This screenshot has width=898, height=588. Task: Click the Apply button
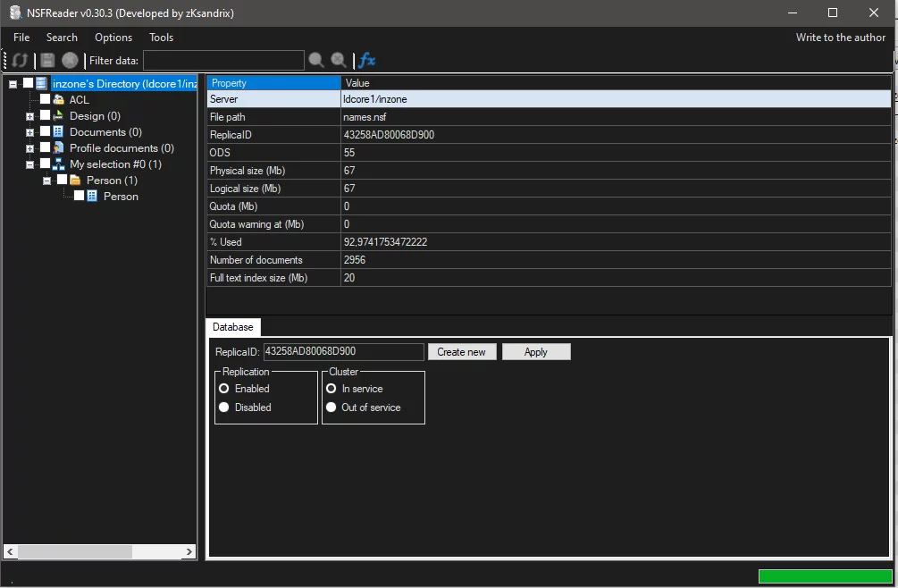coord(536,352)
